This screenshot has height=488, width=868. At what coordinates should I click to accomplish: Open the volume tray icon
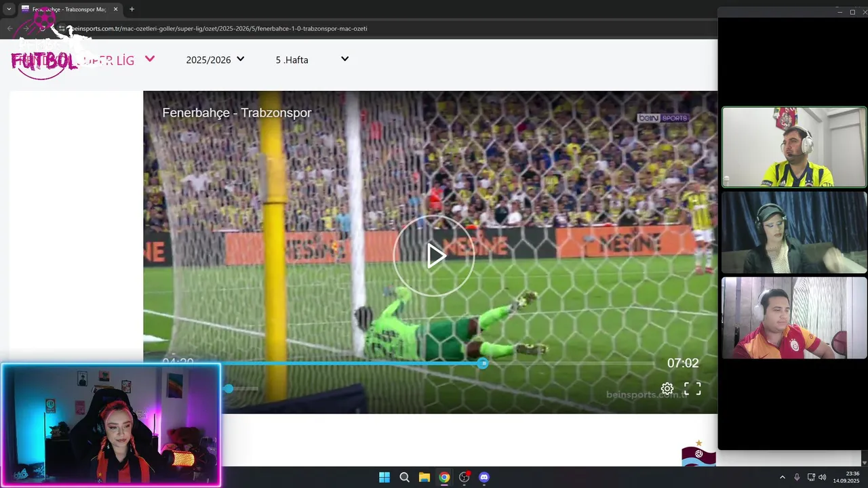823,477
